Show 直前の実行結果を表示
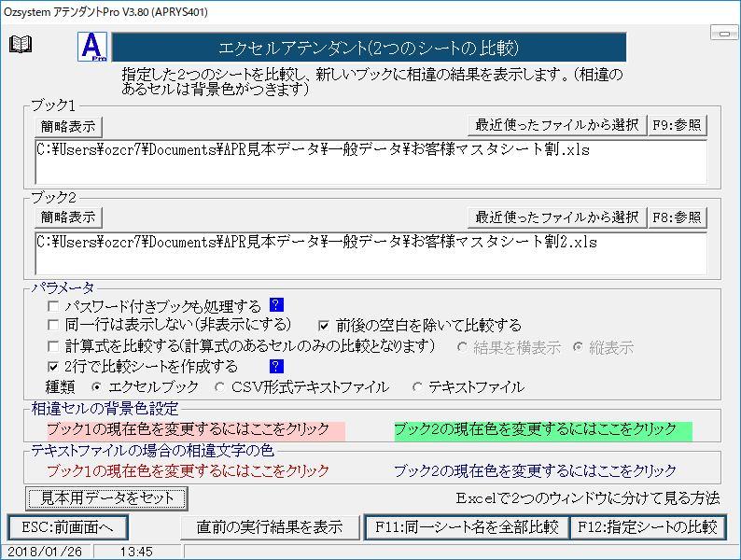The image size is (741, 560). 270,527
